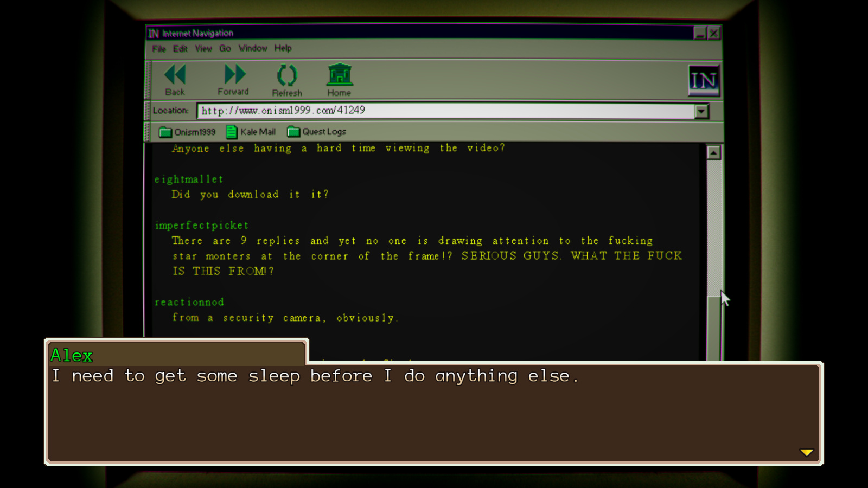Click in the Location URL field
Viewport: 868px width, 488px height.
pyautogui.click(x=445, y=111)
